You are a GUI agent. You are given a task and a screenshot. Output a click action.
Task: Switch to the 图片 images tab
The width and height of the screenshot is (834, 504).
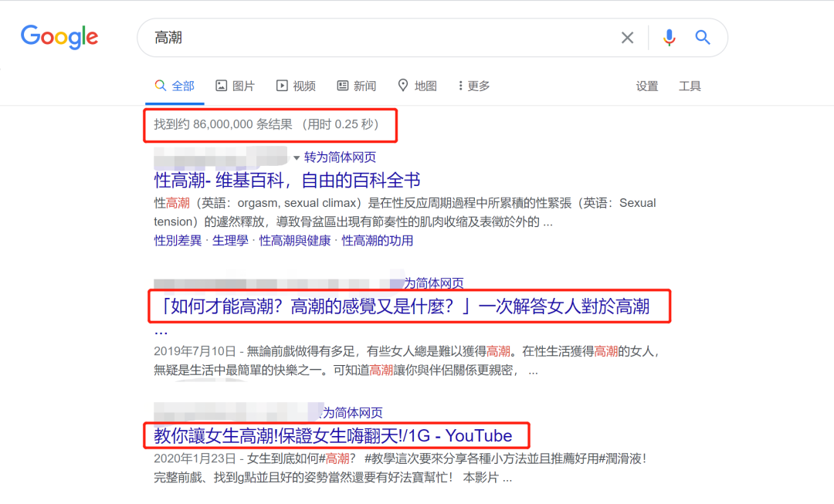(x=235, y=86)
